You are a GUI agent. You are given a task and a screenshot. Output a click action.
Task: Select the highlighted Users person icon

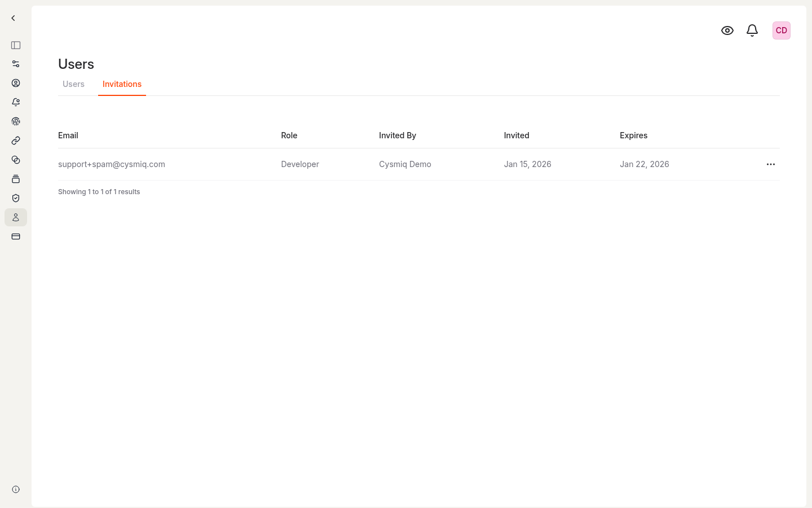(16, 217)
